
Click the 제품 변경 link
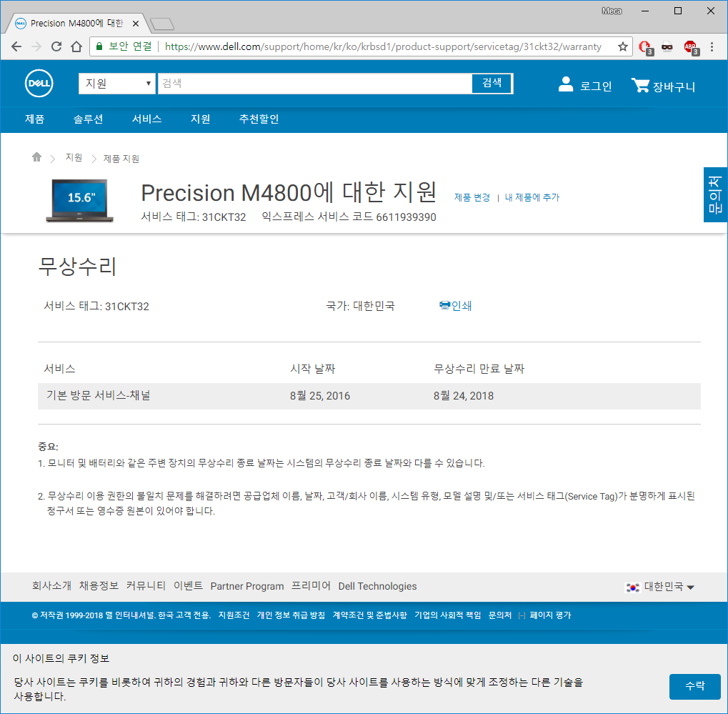(x=472, y=197)
